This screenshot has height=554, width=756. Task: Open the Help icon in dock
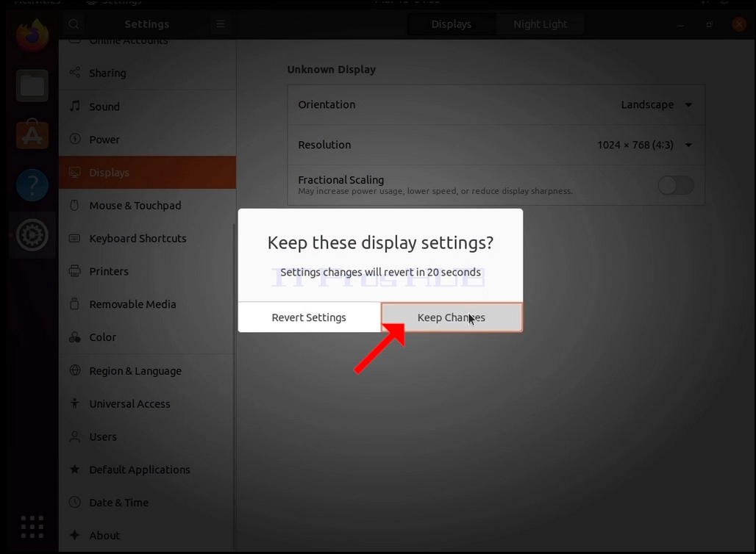point(32,185)
